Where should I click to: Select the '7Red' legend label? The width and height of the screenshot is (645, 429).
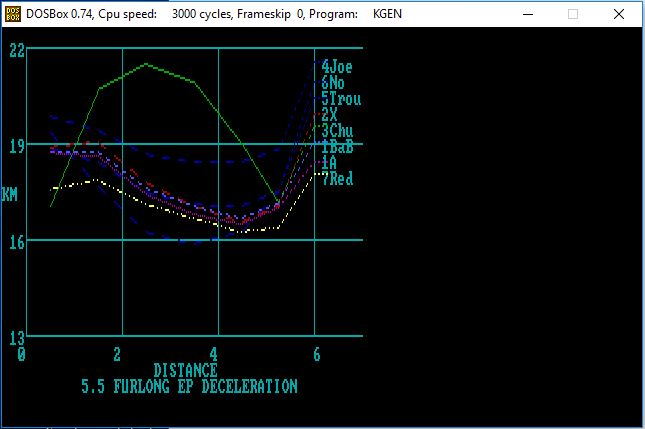tap(337, 179)
